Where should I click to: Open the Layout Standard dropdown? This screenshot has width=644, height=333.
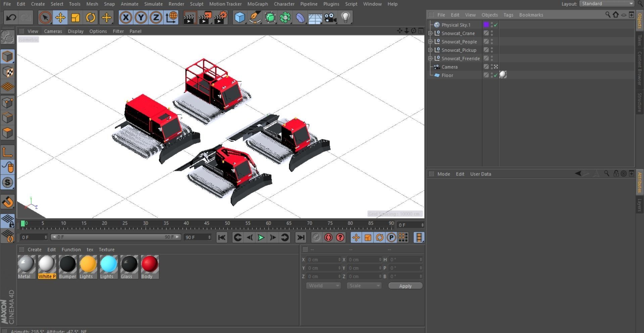click(607, 4)
